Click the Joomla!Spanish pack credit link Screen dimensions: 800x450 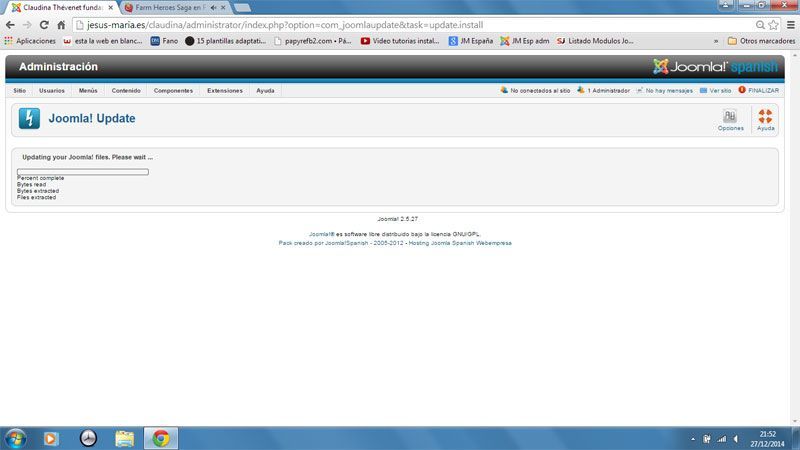click(346, 243)
